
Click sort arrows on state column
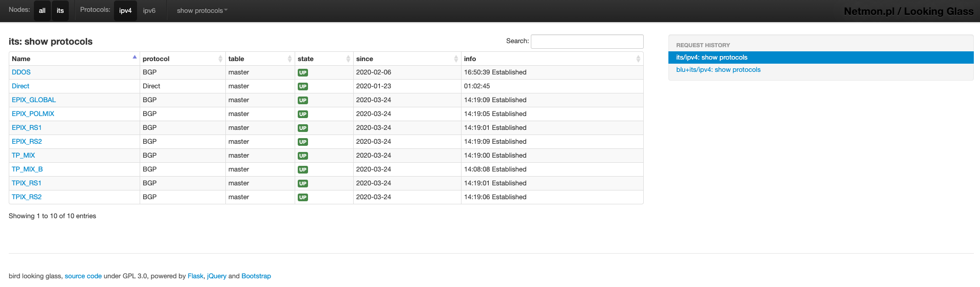pos(348,59)
